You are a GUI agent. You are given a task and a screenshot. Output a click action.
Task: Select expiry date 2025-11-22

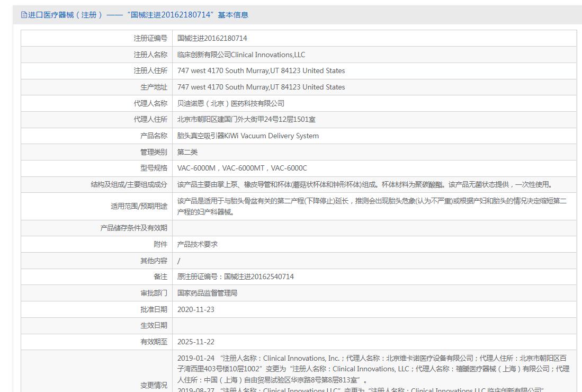(195, 342)
